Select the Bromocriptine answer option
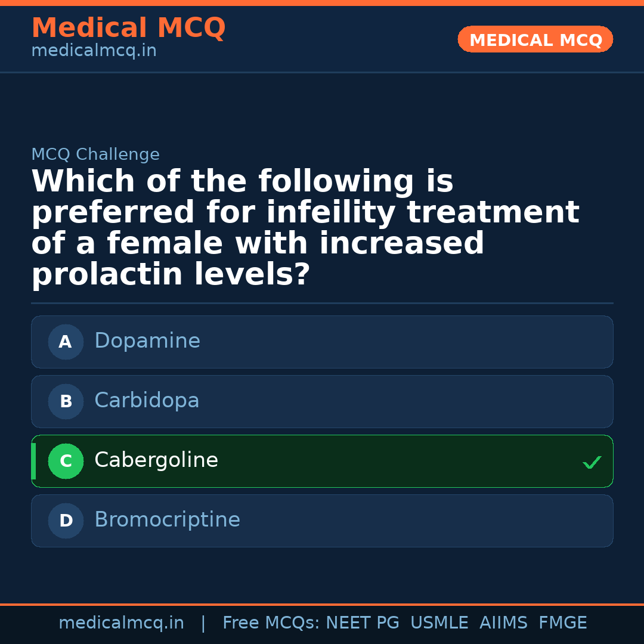Viewport: 644px width, 644px height. (x=322, y=521)
